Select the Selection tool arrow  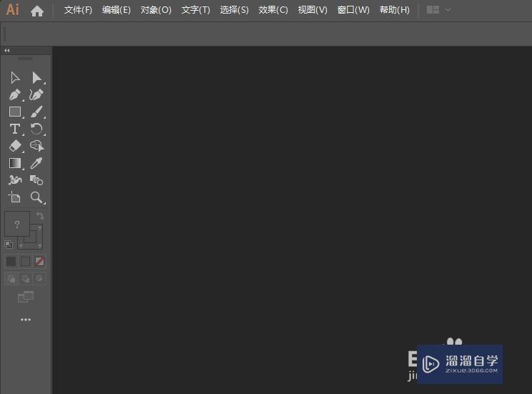pos(15,78)
